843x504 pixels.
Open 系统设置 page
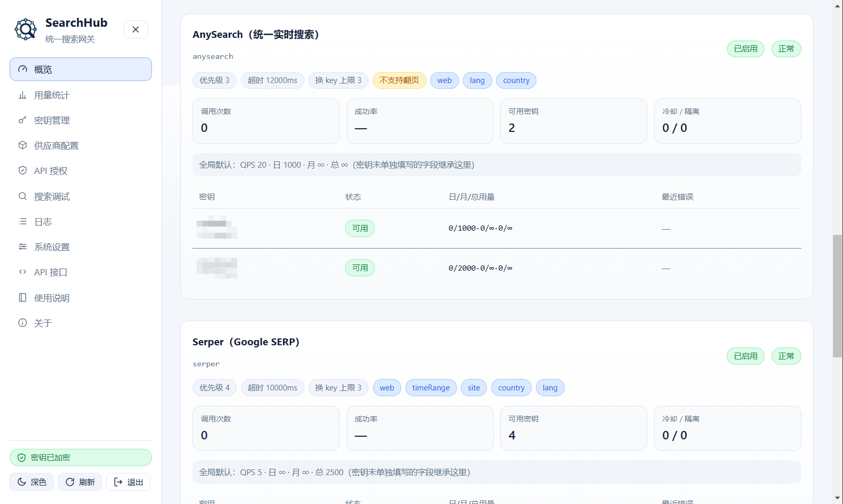80,247
